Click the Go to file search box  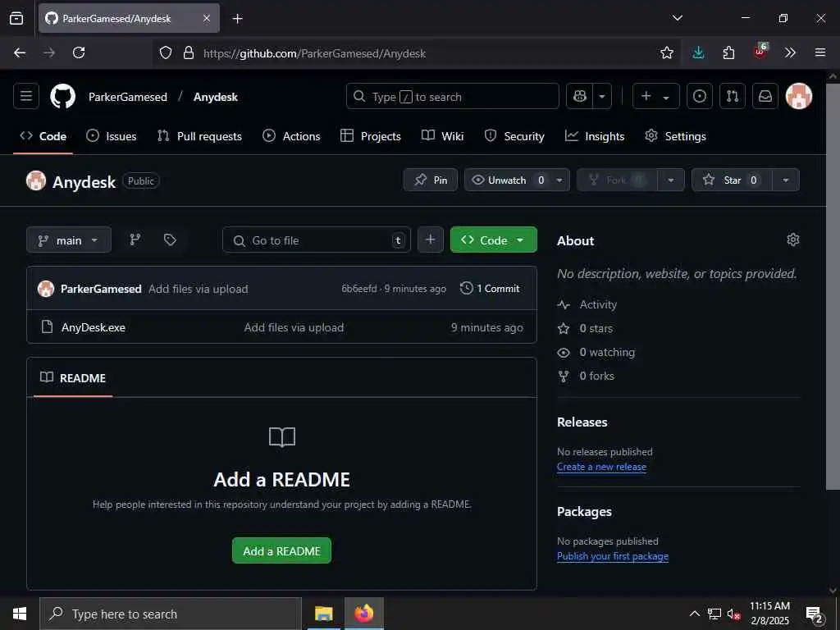click(x=317, y=240)
